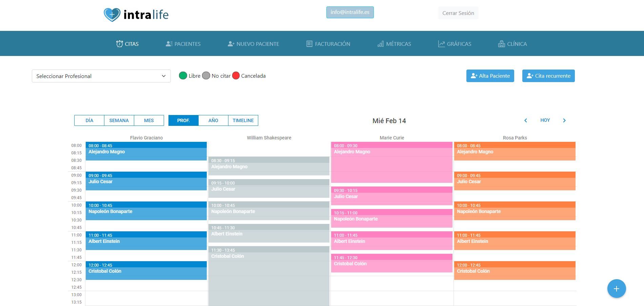The image size is (644, 306).
Task: Click the Gráficas line chart icon
Action: (441, 44)
